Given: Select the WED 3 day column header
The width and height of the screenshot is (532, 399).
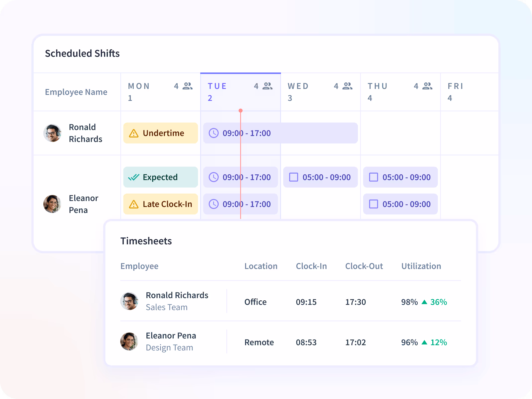Looking at the screenshot, I should tap(321, 92).
